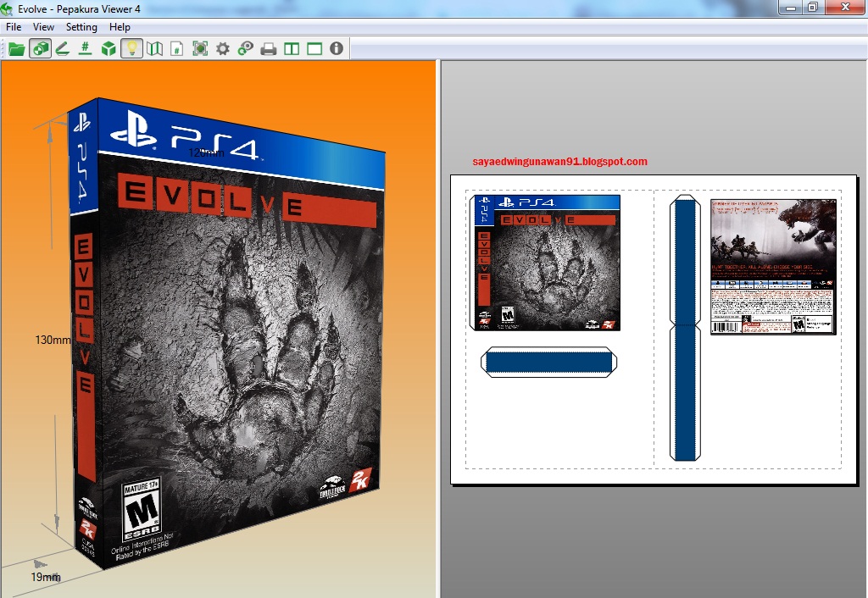Open the settings gear options

pos(222,48)
